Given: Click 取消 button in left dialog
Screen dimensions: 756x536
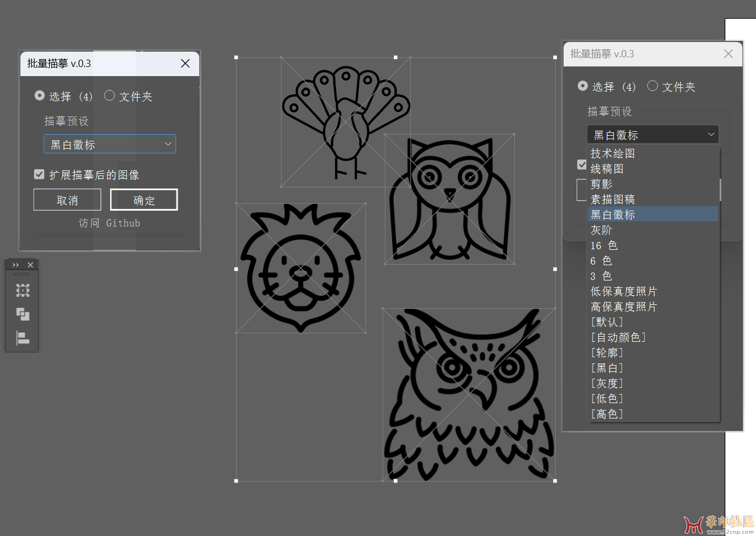Looking at the screenshot, I should pos(68,200).
